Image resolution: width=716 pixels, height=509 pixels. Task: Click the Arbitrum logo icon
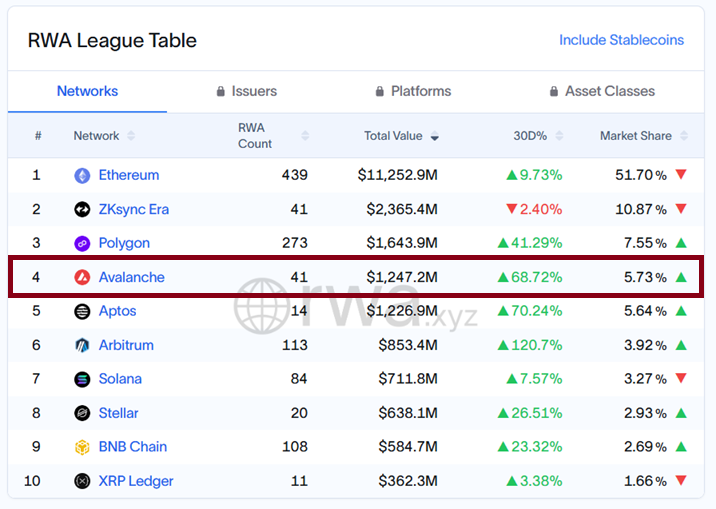[x=82, y=345]
